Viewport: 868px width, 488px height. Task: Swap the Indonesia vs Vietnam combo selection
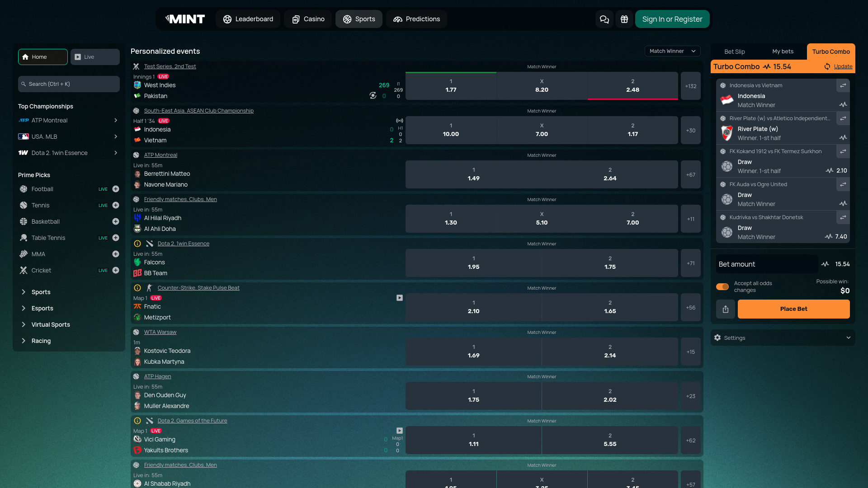click(x=843, y=85)
